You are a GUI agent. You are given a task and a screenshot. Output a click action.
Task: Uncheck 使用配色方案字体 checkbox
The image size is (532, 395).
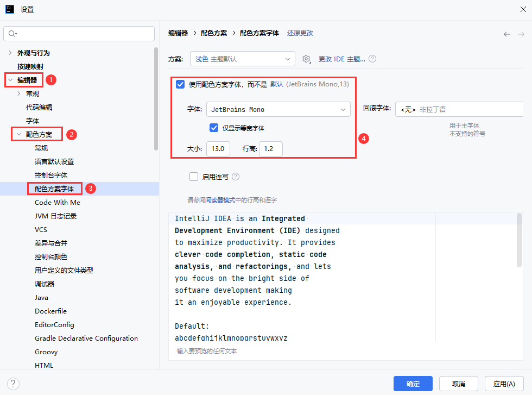tap(180, 84)
